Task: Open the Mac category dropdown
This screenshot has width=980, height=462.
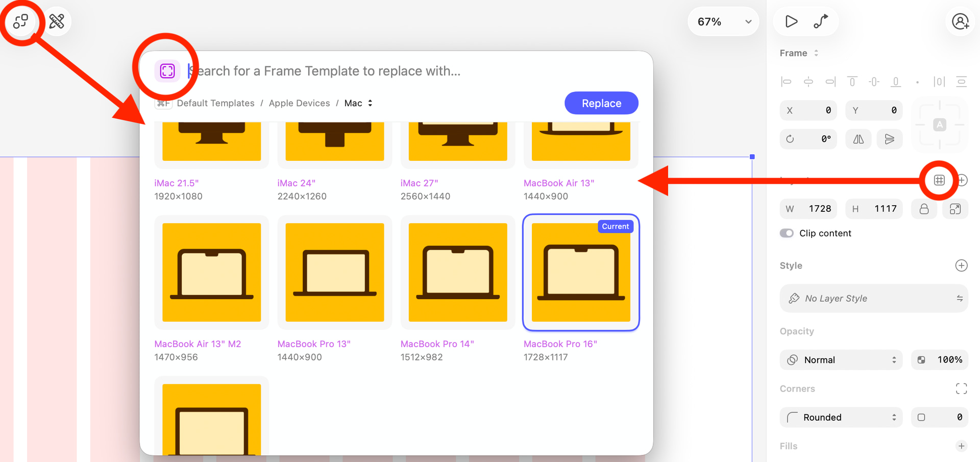Action: pyautogui.click(x=358, y=103)
